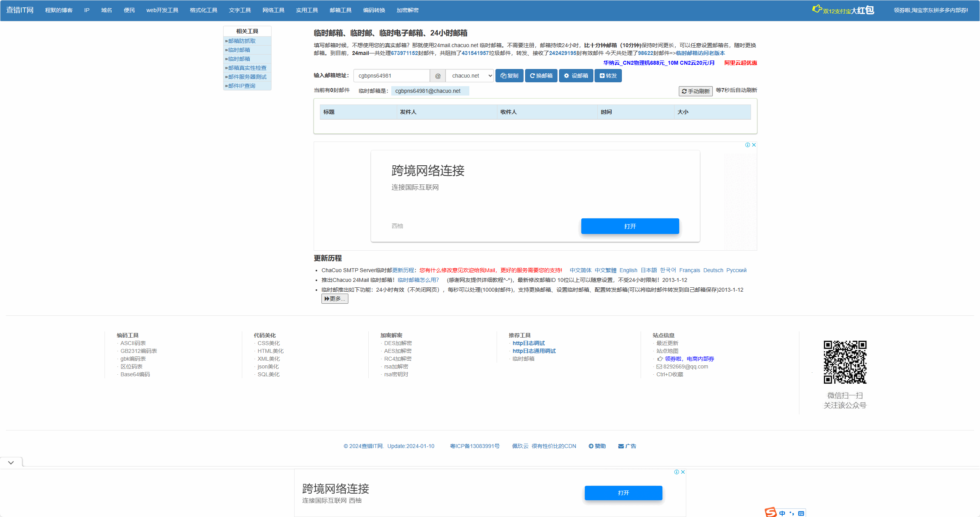Open the 邮箱工具 menu
Image resolution: width=980 pixels, height=517 pixels.
pos(340,10)
